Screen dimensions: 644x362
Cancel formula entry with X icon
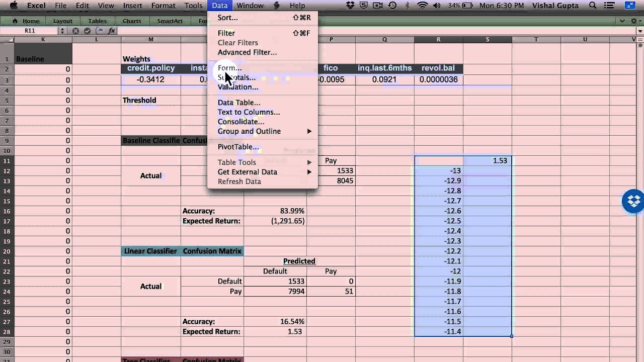pyautogui.click(x=75, y=31)
